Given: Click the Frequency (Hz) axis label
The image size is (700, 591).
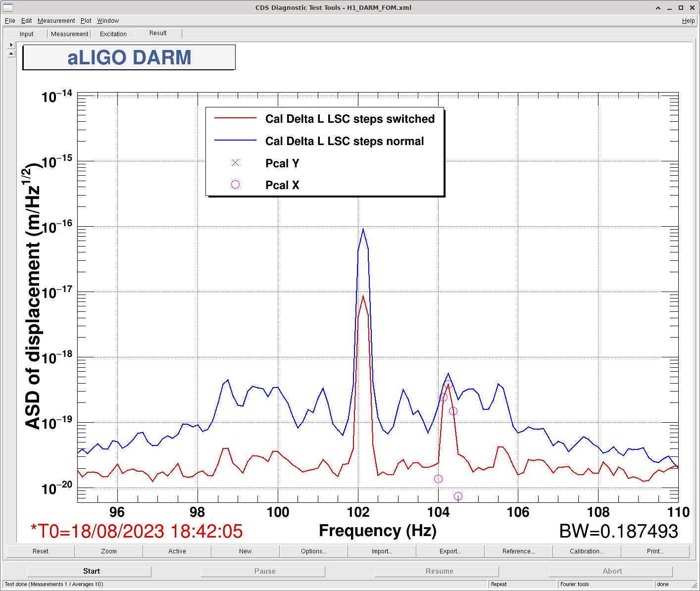Looking at the screenshot, I should 378,531.
